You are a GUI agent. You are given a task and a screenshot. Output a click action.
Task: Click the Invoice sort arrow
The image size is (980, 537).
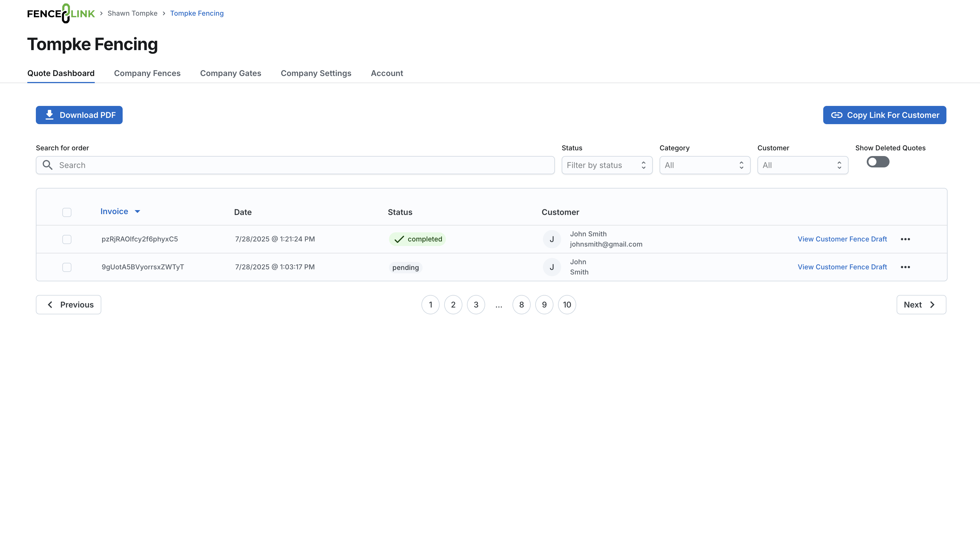coord(138,212)
